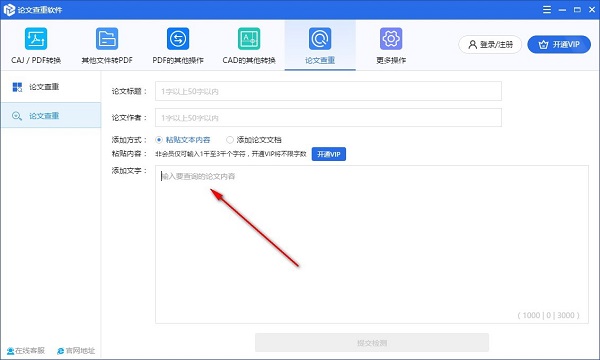Click into the 添加文字 text area
The width and height of the screenshot is (600, 360).
(x=372, y=244)
